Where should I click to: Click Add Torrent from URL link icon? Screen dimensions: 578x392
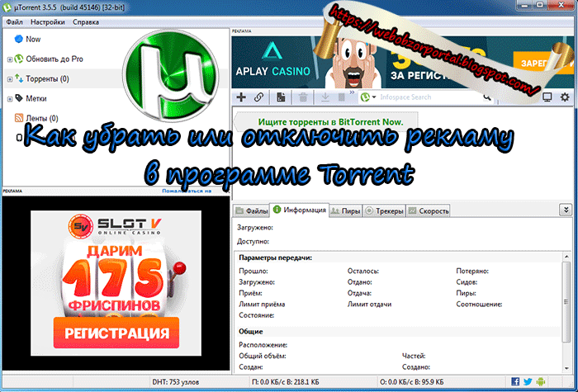point(258,97)
